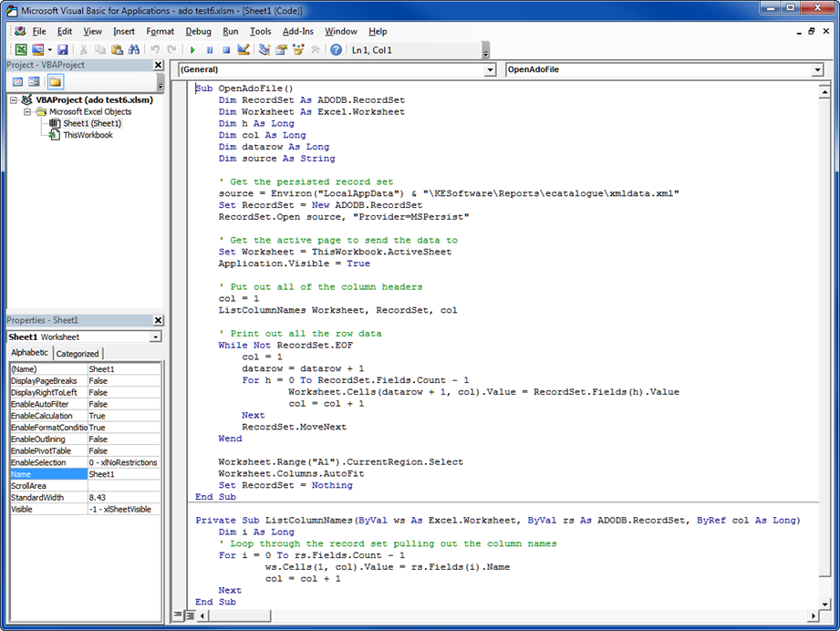
Task: Open the Debug menu
Action: (x=198, y=31)
